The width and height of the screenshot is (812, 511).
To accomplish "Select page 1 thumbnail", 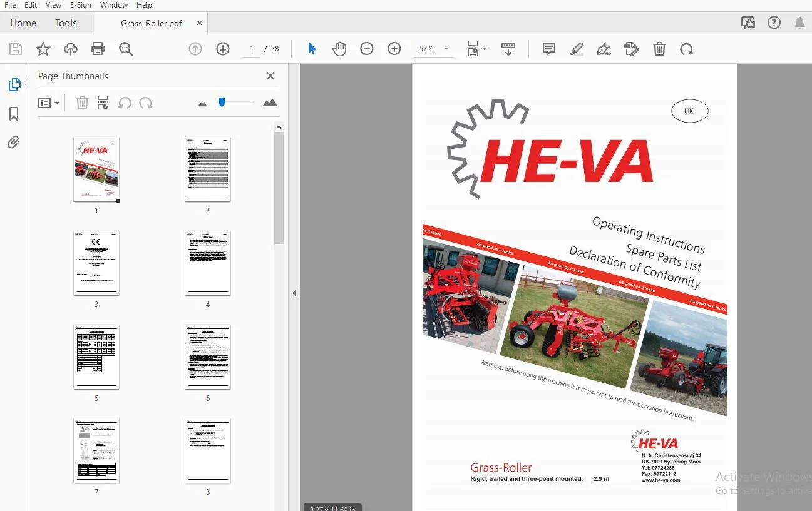I will (96, 169).
